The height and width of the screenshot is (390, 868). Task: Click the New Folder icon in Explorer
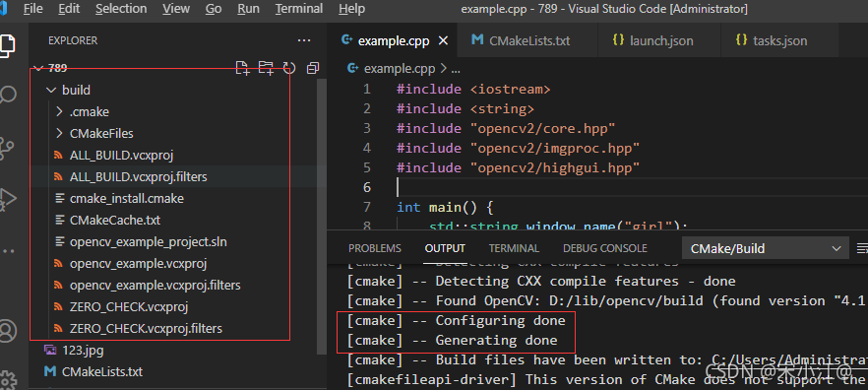[x=266, y=68]
